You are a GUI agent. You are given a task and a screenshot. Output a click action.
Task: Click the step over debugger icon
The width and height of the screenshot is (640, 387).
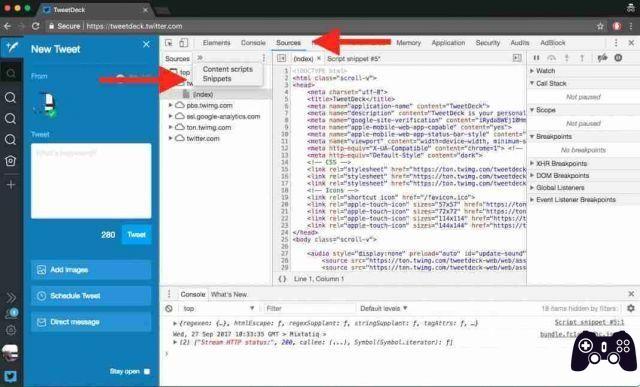point(551,58)
